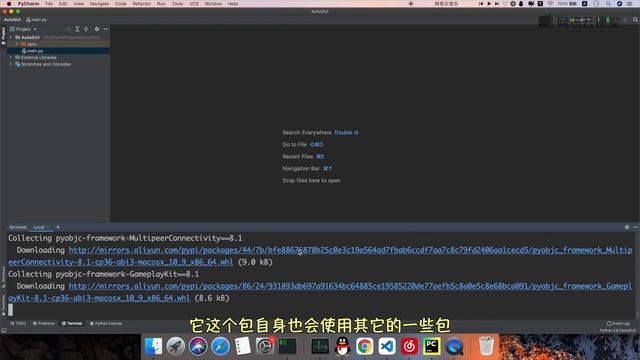This screenshot has width=640, height=360.
Task: Click the tool window quick access icon
Action: [x=4, y=330]
